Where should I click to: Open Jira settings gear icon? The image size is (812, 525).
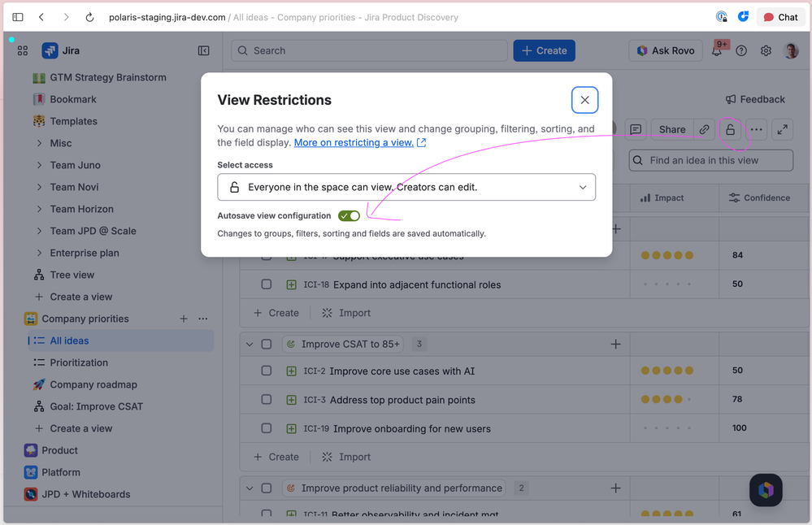pos(766,50)
